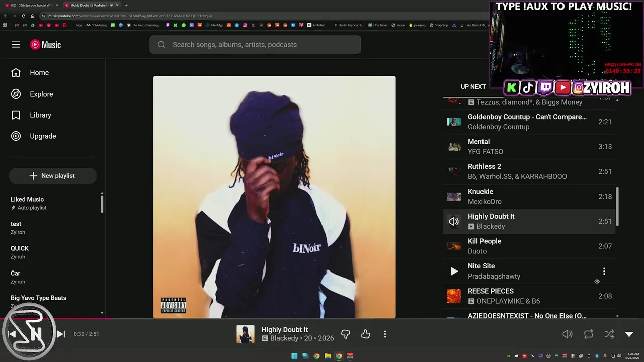The height and width of the screenshot is (362, 644).
Task: Select Goldenboy Countup - Can't Compare queue item
Action: [529, 122]
